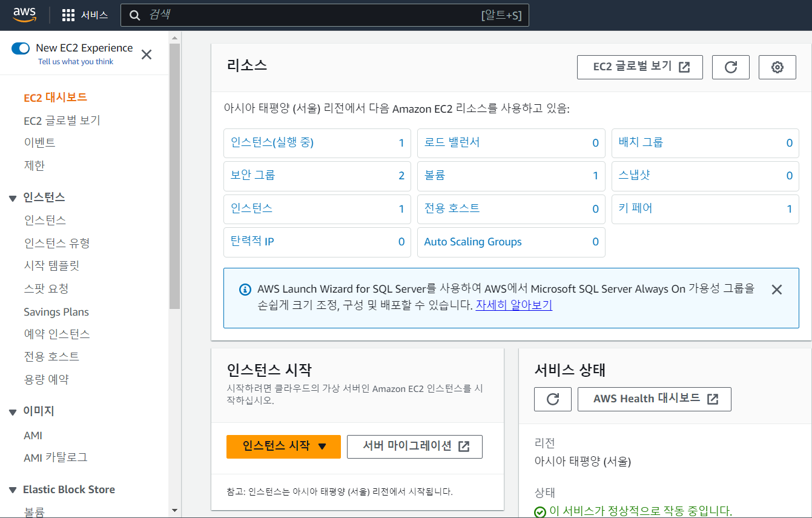Click the 리소스 panel heading
Image resolution: width=812 pixels, height=518 pixels.
[x=247, y=66]
